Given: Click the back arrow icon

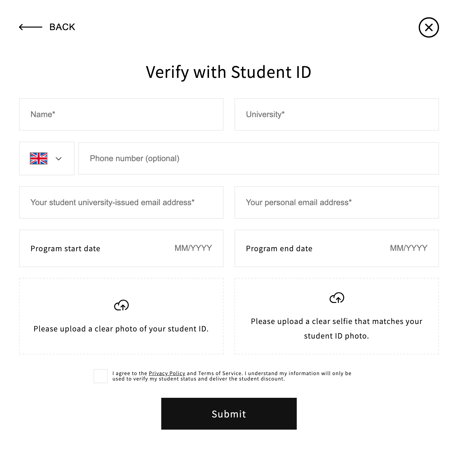Looking at the screenshot, I should pos(30,27).
